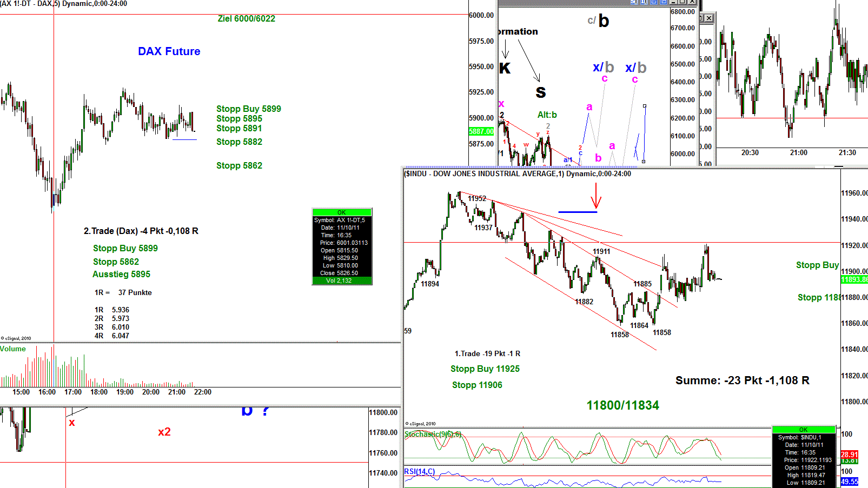Click the 21:00 mark on top-right chart axis
The width and height of the screenshot is (868, 488).
[798, 152]
